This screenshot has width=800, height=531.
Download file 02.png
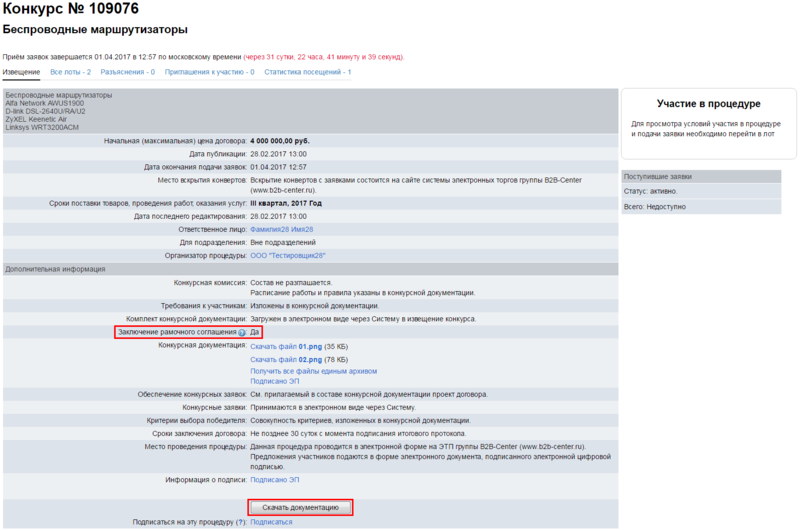click(284, 358)
